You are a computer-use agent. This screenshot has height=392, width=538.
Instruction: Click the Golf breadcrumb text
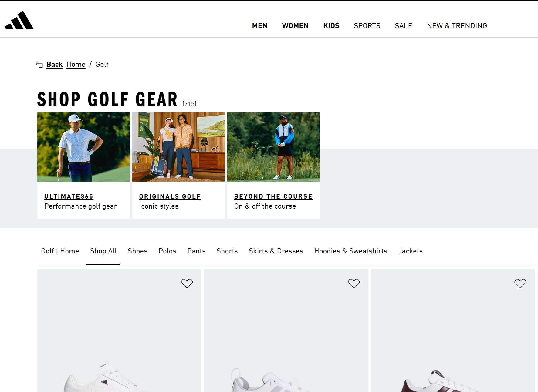click(102, 64)
